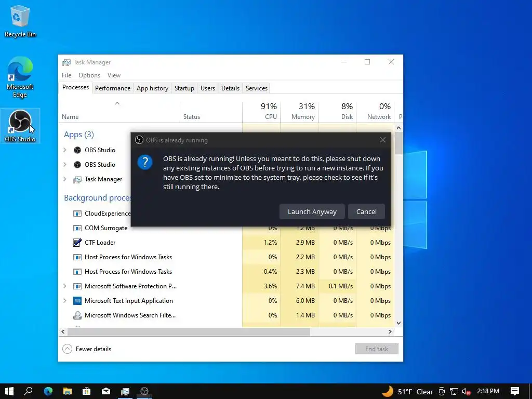The width and height of the screenshot is (532, 399).
Task: Open the Action Center notifications icon
Action: [x=515, y=391]
